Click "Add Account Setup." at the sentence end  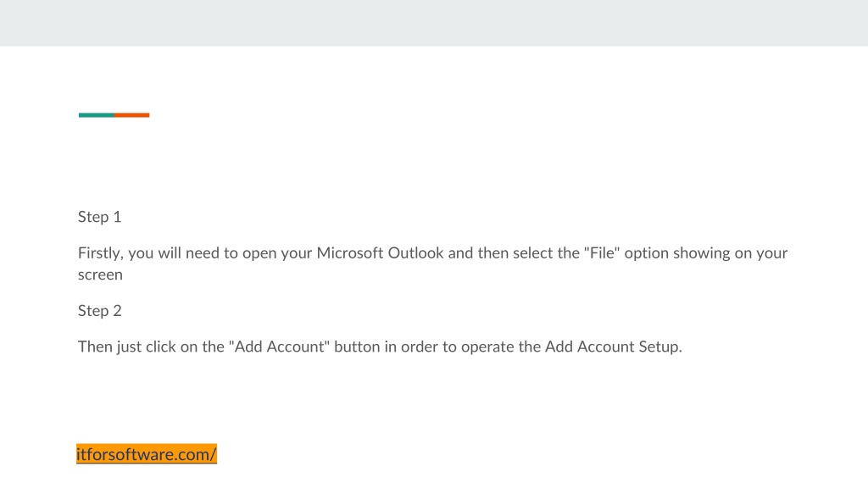coord(614,347)
